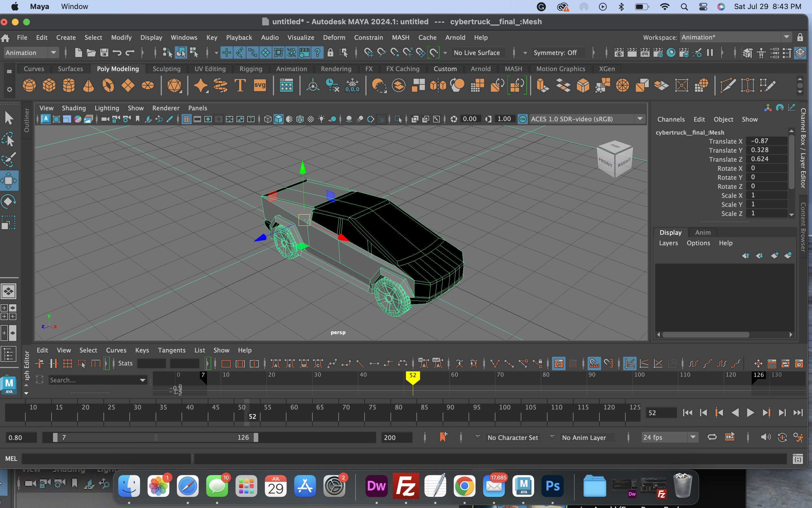This screenshot has height=508, width=812.
Task: Activate the Scale tool in toolbox
Action: click(x=9, y=222)
